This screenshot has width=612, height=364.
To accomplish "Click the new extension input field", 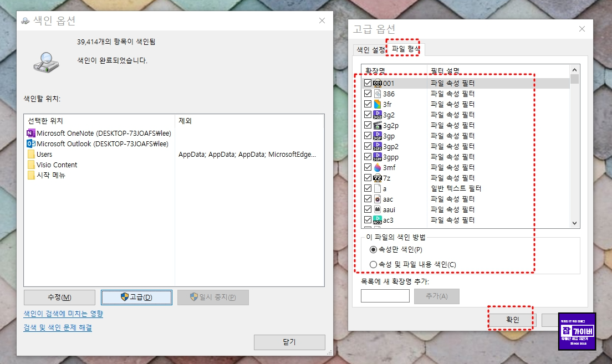I will tap(385, 295).
